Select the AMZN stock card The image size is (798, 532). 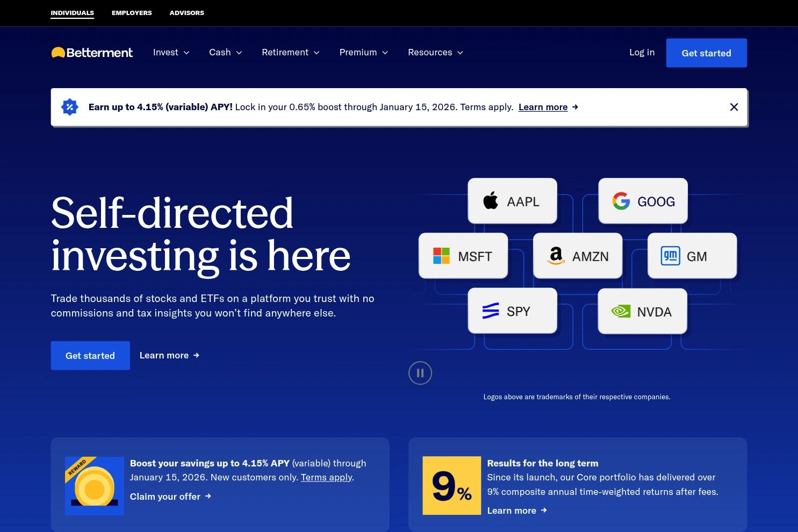(578, 256)
